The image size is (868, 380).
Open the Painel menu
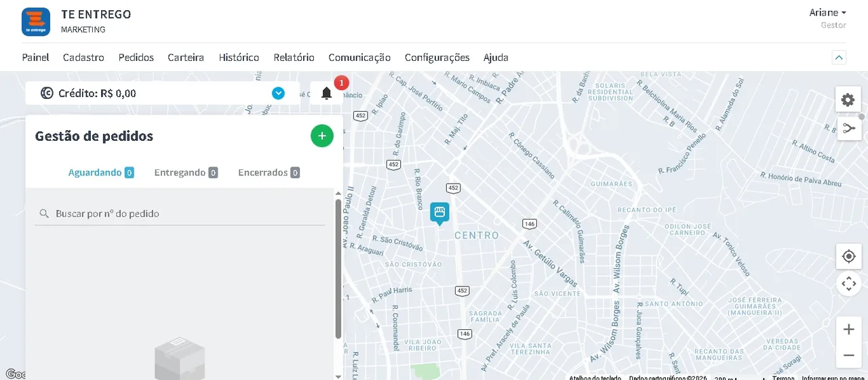pyautogui.click(x=35, y=58)
